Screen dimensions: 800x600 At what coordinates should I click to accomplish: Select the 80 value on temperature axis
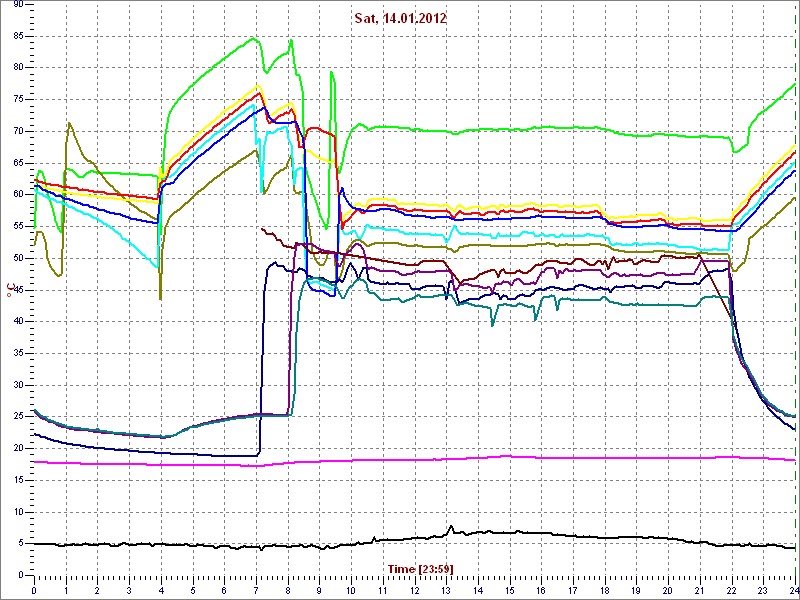point(18,67)
